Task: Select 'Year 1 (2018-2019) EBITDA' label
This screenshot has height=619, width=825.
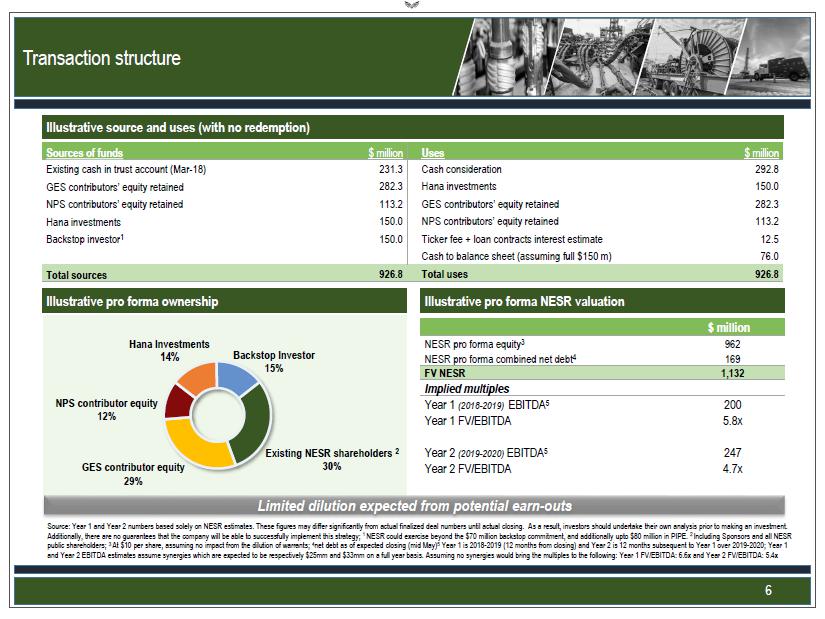Action: 487,405
